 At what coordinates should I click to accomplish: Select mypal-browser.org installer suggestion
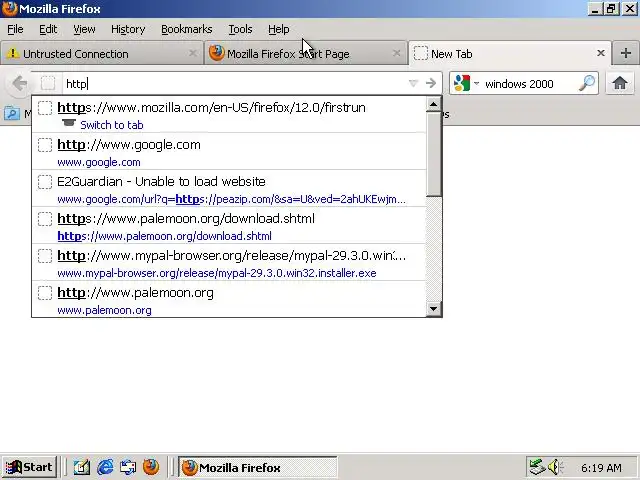229,262
